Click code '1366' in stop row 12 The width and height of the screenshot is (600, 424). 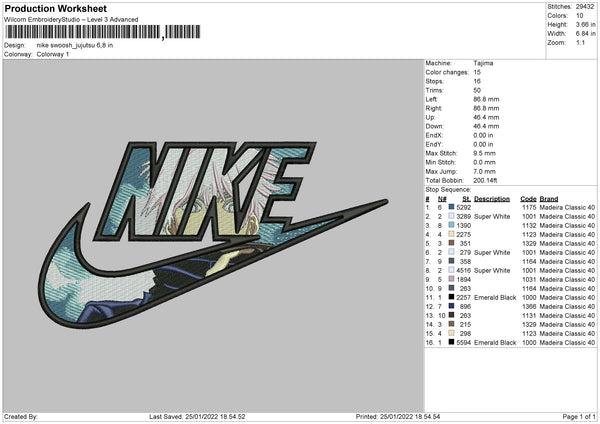529,307
